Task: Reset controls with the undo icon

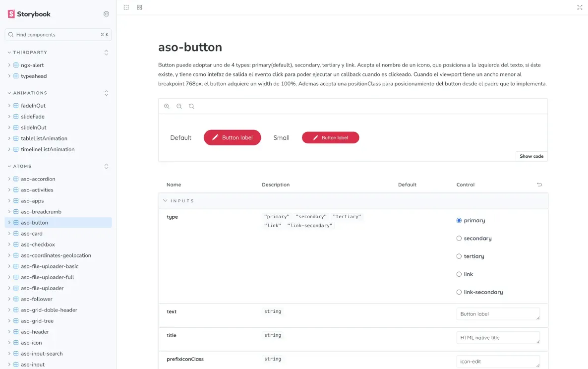Action: coord(539,184)
